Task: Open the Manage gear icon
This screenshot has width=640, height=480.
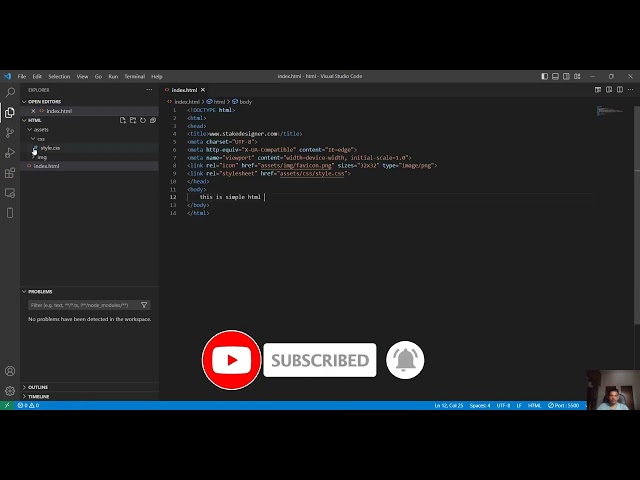Action: coord(10,391)
